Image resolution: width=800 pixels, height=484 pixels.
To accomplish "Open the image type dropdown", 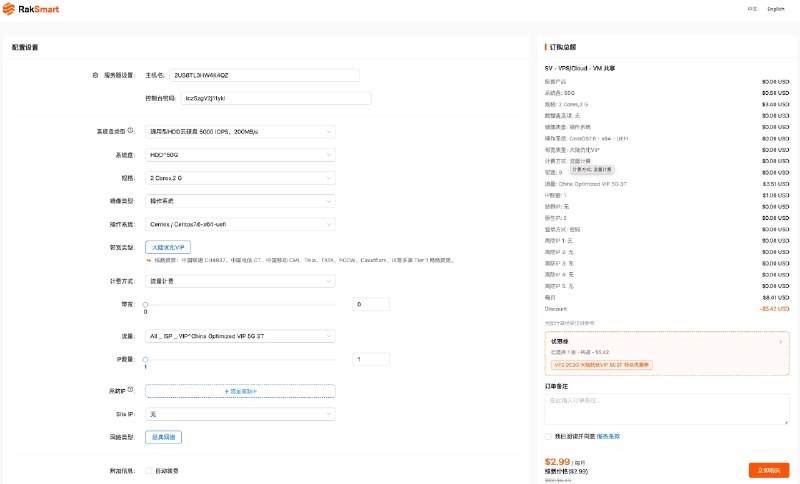I will pyautogui.click(x=240, y=201).
